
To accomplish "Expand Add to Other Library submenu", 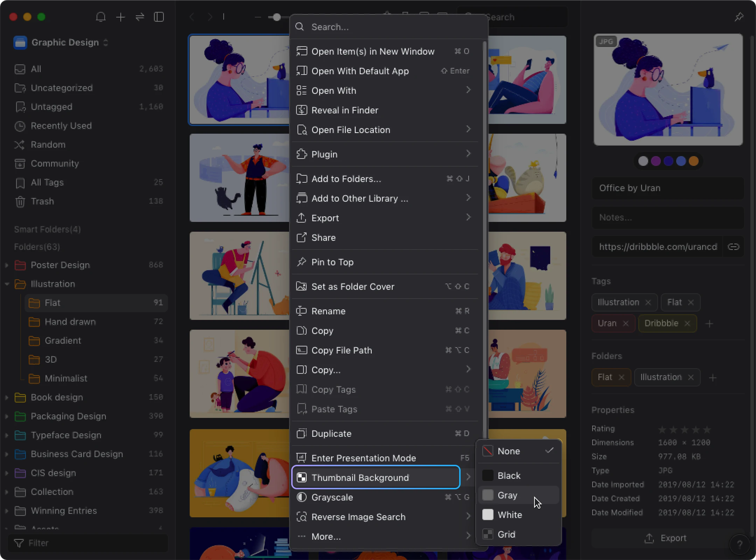I will [468, 198].
